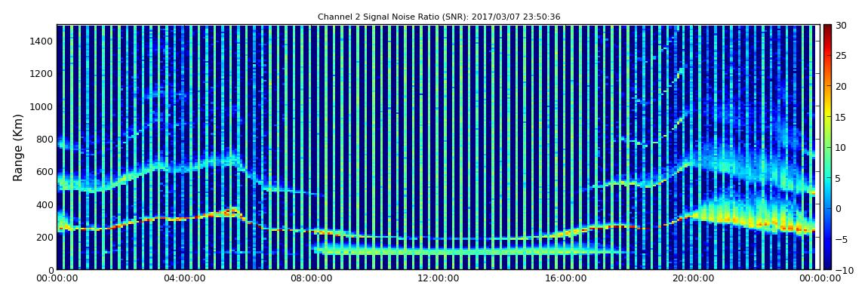Viewport: 868px width, 307px height.
Task: Select the 400 range tick label
Action: click(x=45, y=204)
